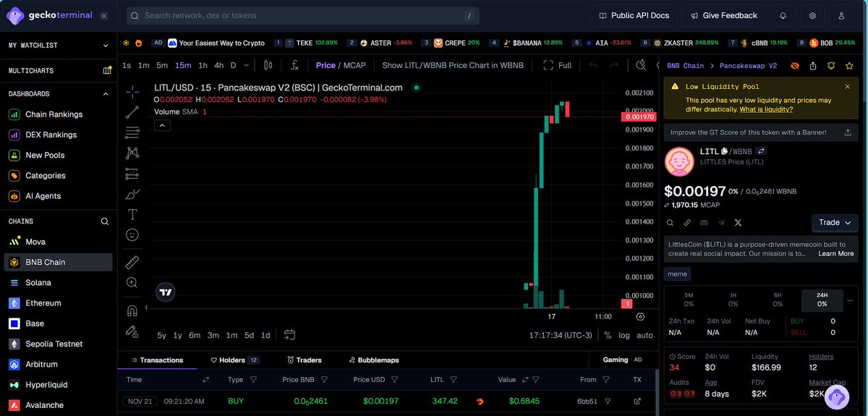Select the ruler measure tool

click(x=132, y=262)
